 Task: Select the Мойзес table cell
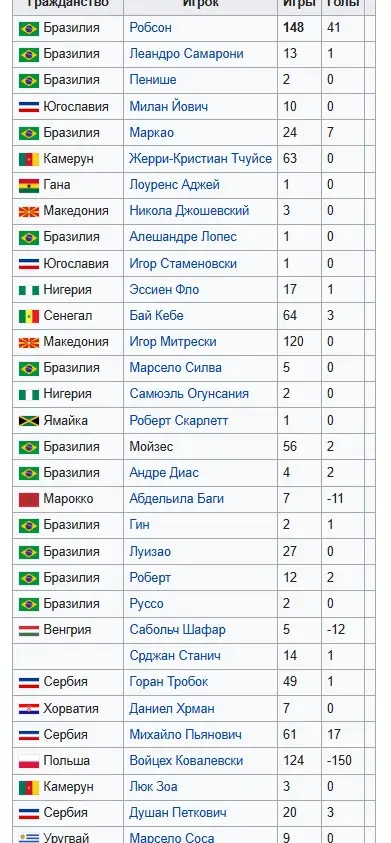pyautogui.click(x=201, y=447)
